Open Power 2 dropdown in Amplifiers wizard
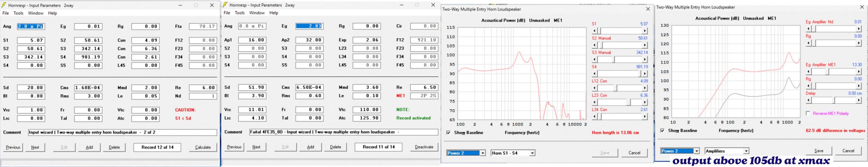Screen dimensions: 868x167 696,151
